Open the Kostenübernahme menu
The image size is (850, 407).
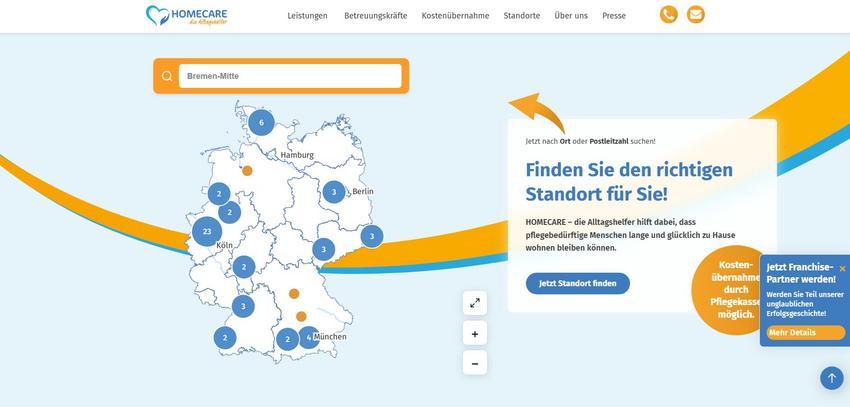coord(455,16)
